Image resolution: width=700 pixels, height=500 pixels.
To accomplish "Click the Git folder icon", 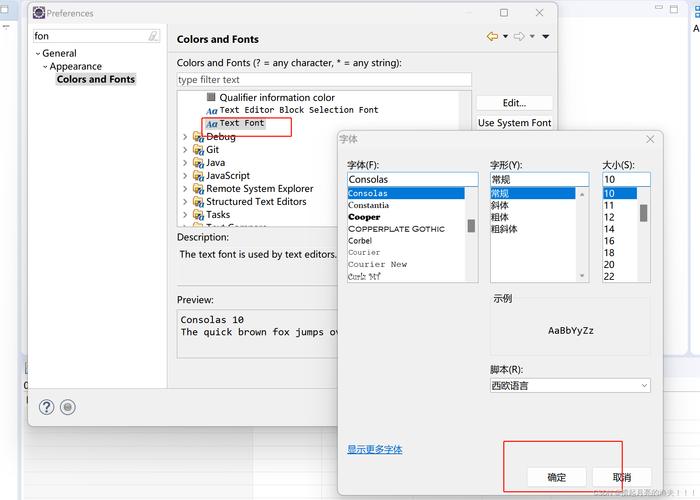I will [x=198, y=150].
